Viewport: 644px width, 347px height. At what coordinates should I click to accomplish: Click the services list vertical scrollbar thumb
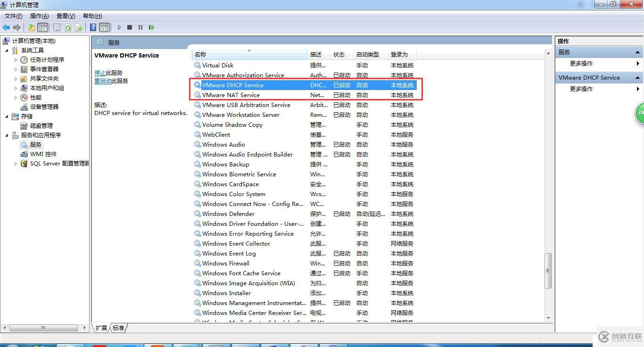tap(548, 271)
